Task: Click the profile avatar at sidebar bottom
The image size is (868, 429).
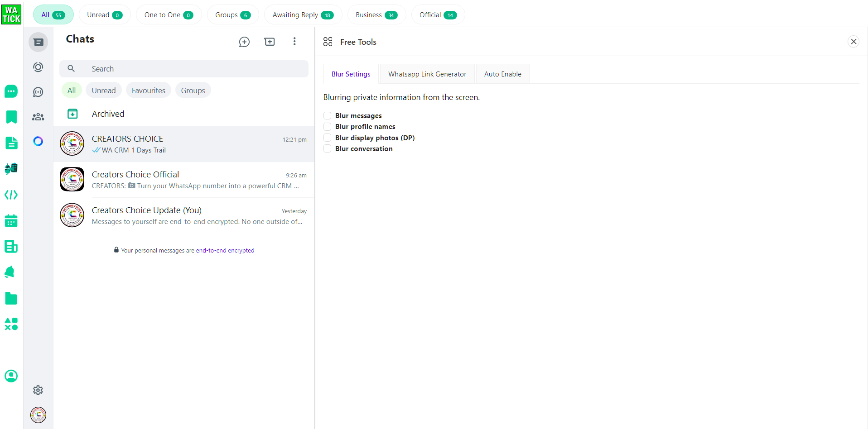Action: coord(39,415)
